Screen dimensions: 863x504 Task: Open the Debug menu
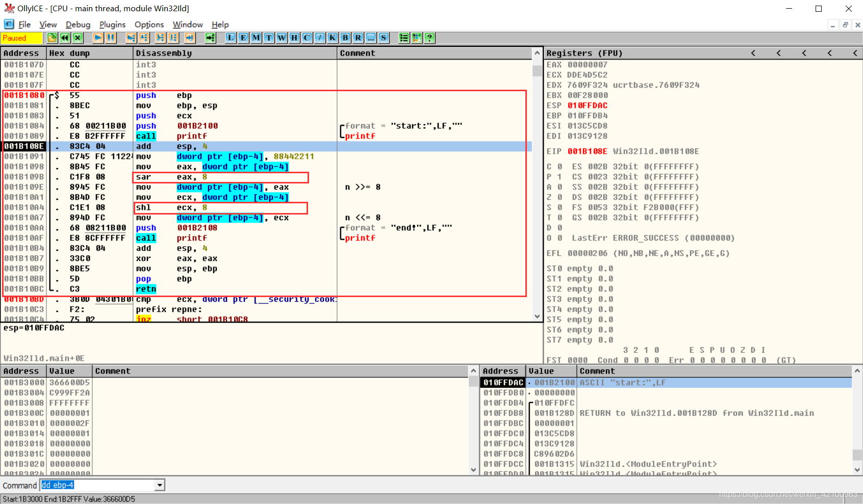pos(78,24)
